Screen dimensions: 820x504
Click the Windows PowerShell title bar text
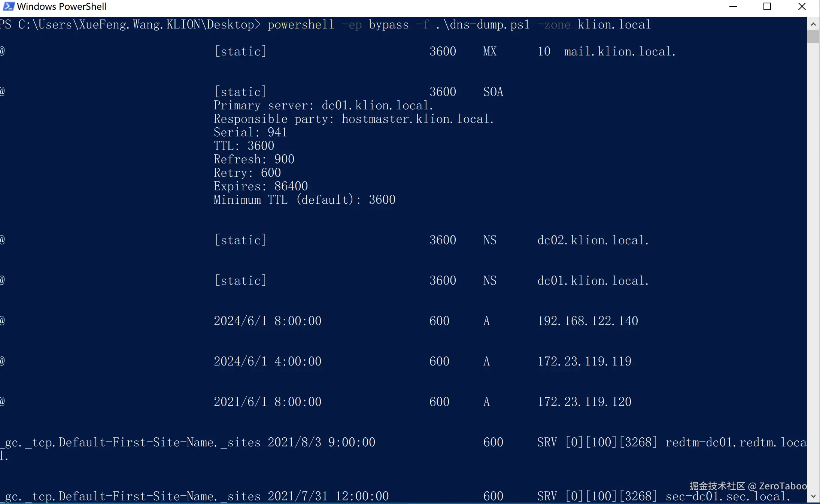coord(62,6)
